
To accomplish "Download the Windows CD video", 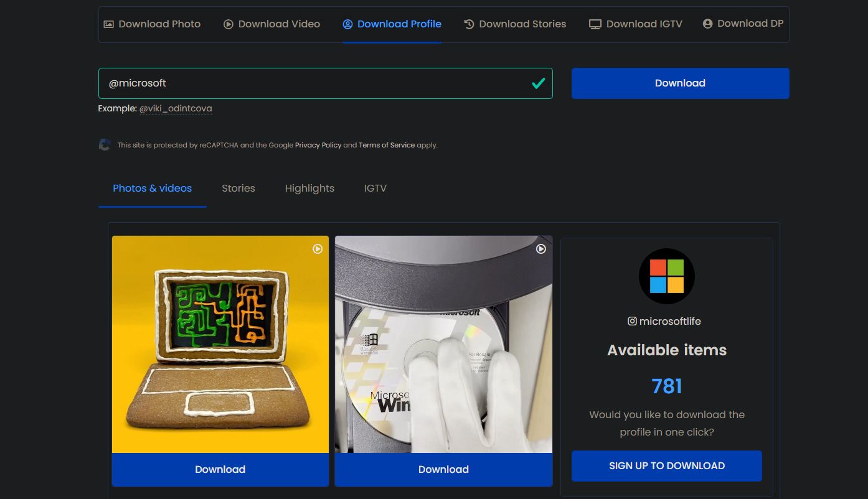I will click(443, 470).
